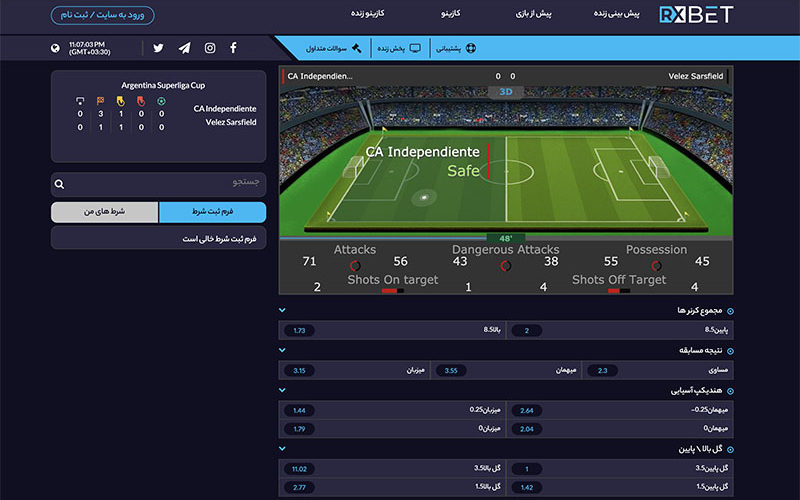Collapse the مجموع کرنر ها section chevron
Image resolution: width=800 pixels, height=500 pixels.
click(x=282, y=310)
